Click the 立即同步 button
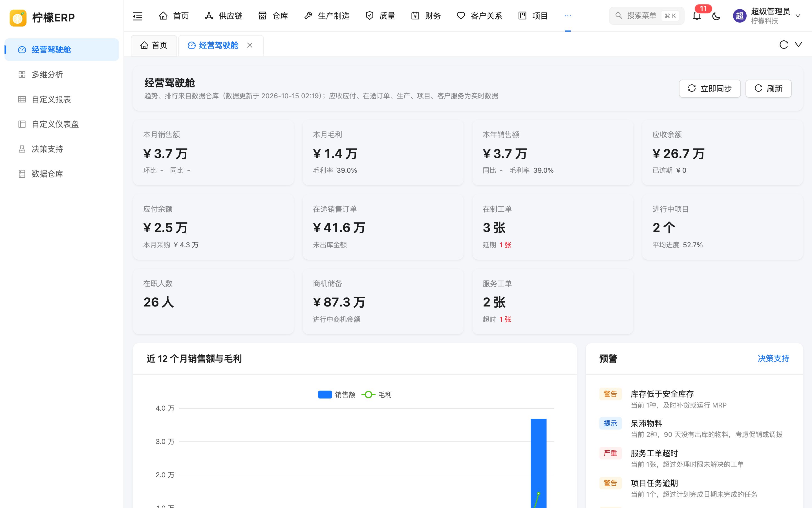 710,89
